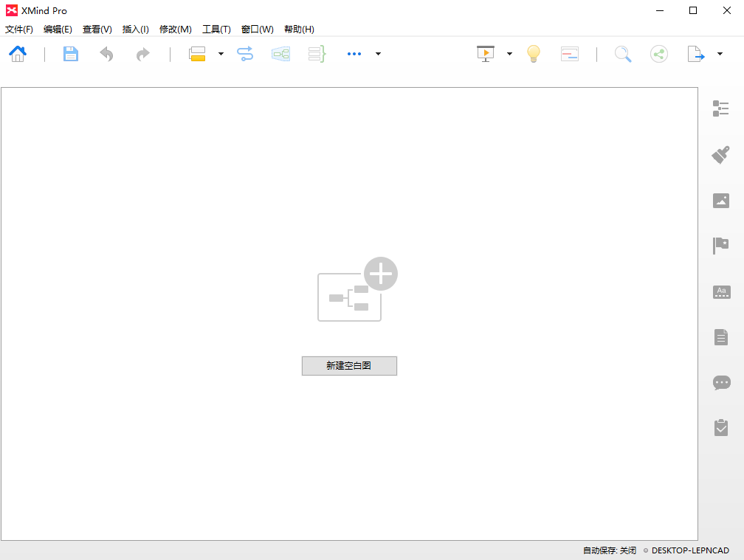The image size is (744, 560).
Task: Search with the magnifier icon
Action: [x=623, y=54]
